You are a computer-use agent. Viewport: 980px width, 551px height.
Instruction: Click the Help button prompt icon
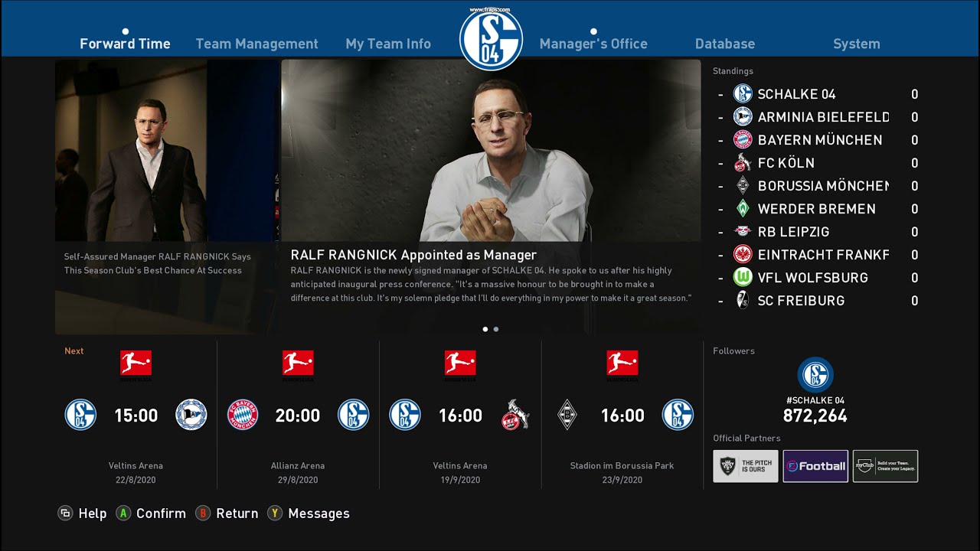click(x=65, y=514)
